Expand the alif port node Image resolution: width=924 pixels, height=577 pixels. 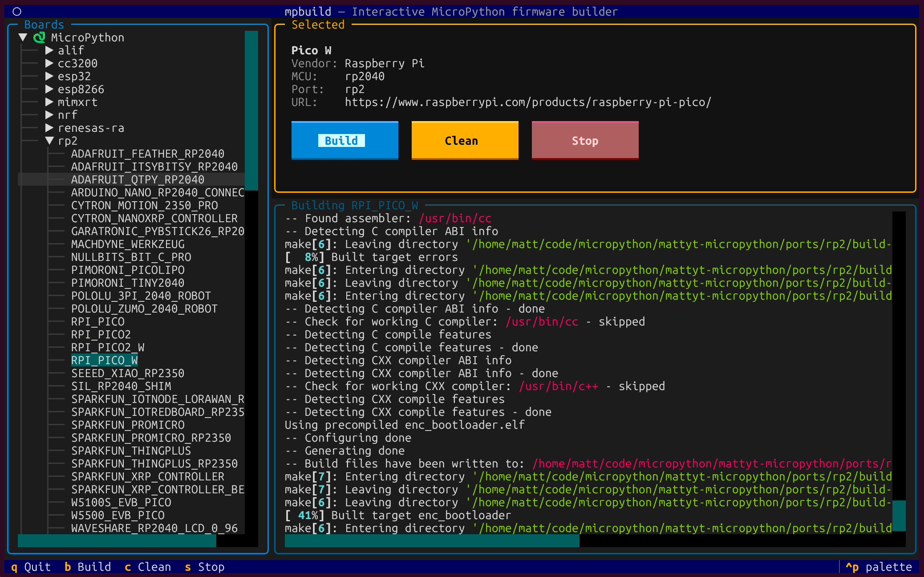click(49, 50)
